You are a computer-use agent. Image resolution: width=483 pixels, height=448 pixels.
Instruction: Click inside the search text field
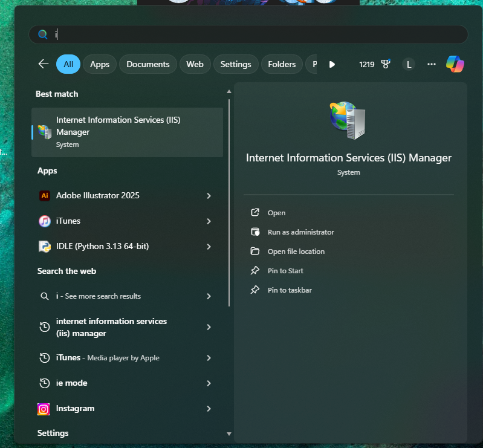(254, 34)
